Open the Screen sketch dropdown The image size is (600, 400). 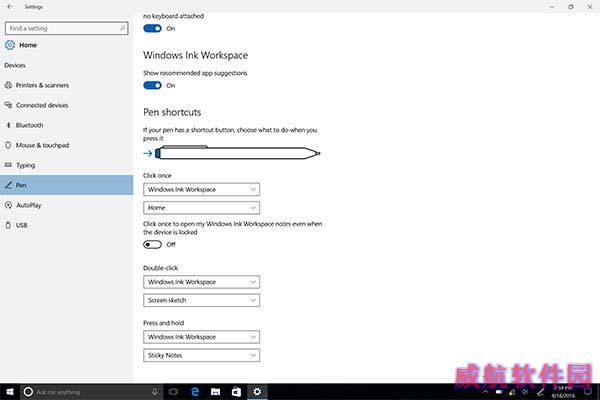click(201, 300)
